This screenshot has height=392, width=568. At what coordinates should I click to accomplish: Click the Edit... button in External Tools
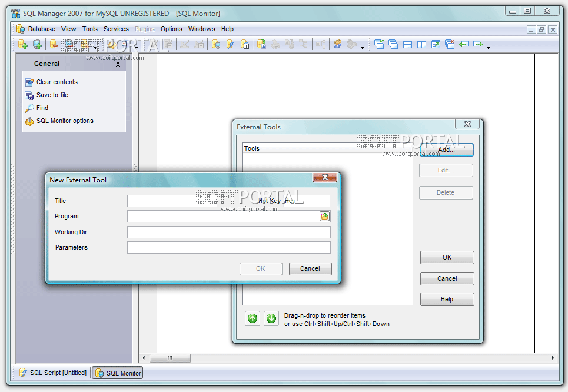pyautogui.click(x=446, y=170)
